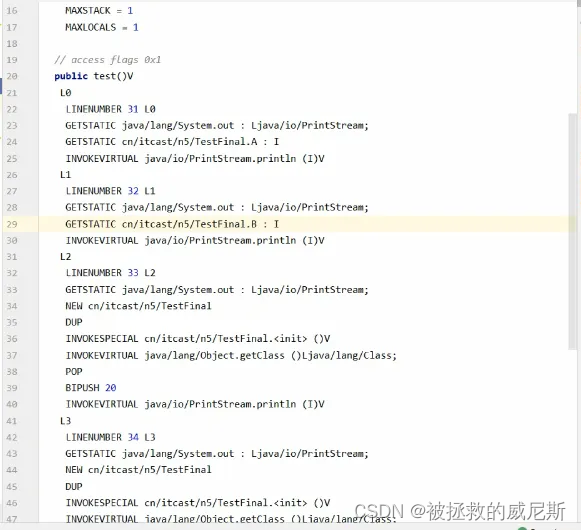This screenshot has height=530, width=581.
Task: Click 'LINENUMBER 31 L0' line
Action: point(110,109)
